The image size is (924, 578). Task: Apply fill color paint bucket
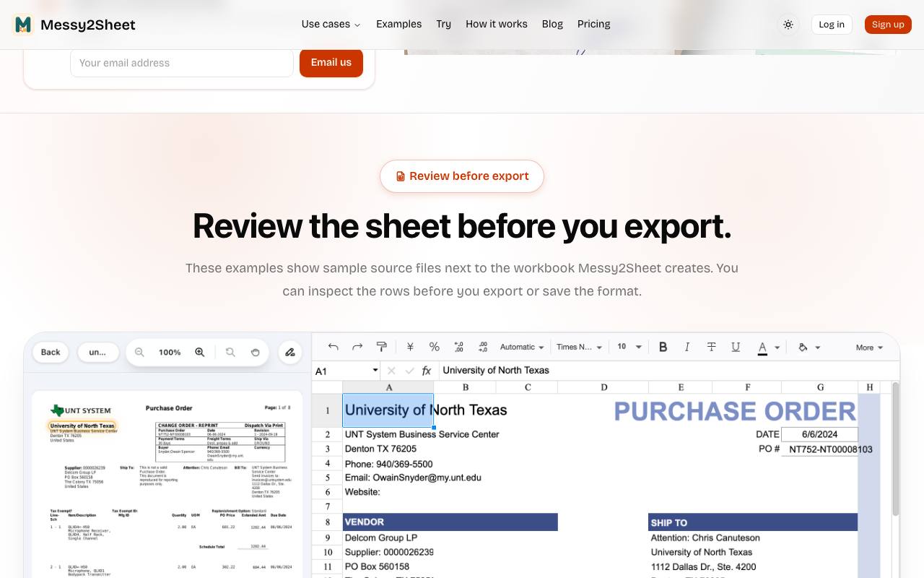(x=803, y=348)
